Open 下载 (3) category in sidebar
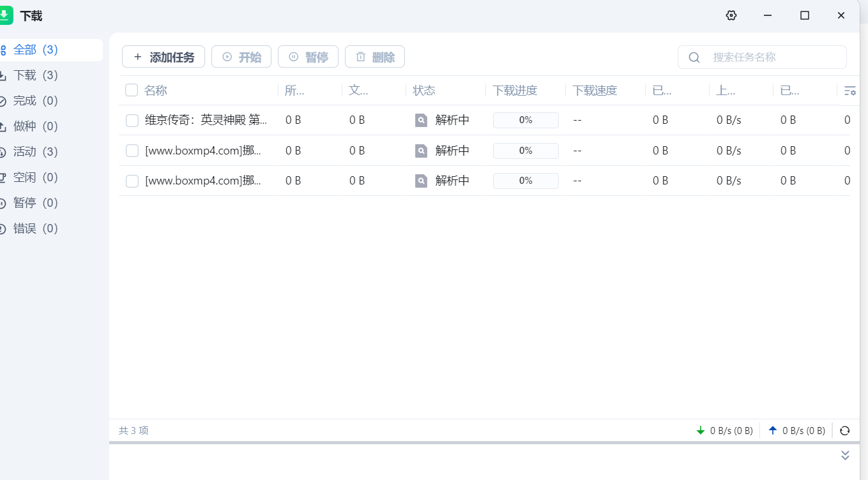This screenshot has width=868, height=480. (x=50, y=75)
